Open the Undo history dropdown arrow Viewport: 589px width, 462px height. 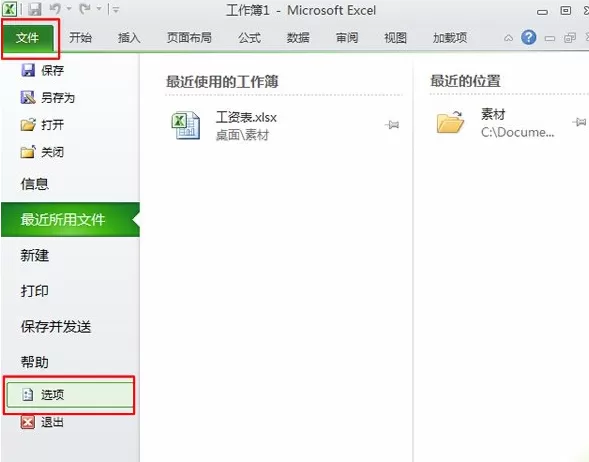[69, 9]
